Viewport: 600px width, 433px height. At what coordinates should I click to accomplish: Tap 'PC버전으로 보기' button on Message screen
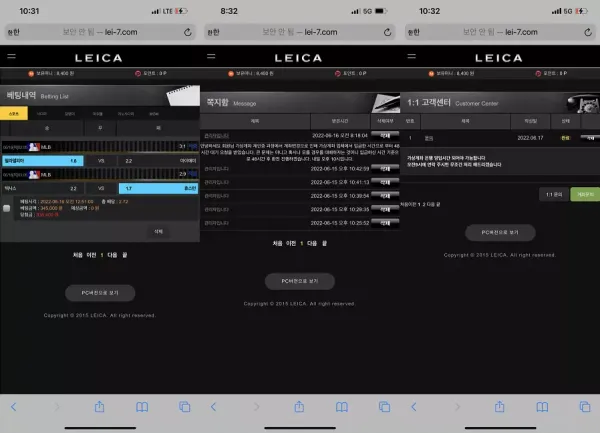300,281
